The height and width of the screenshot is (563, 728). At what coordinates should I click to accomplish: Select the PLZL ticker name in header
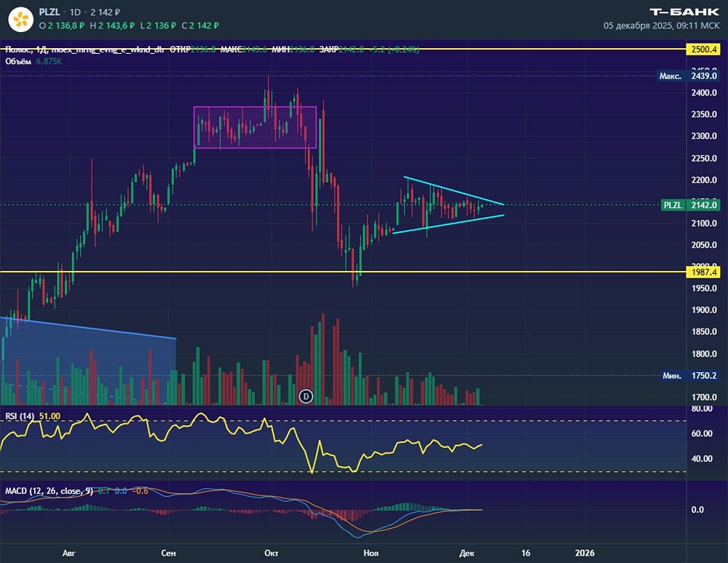pos(50,12)
